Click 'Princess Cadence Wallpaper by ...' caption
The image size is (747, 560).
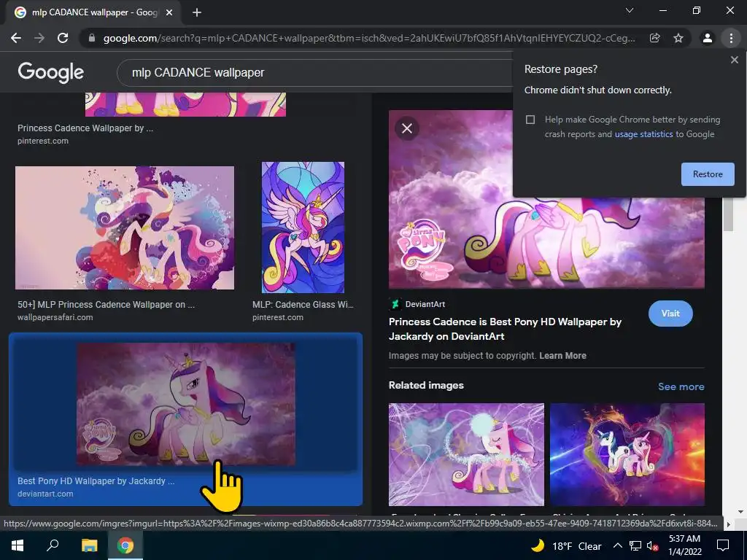[x=85, y=128]
